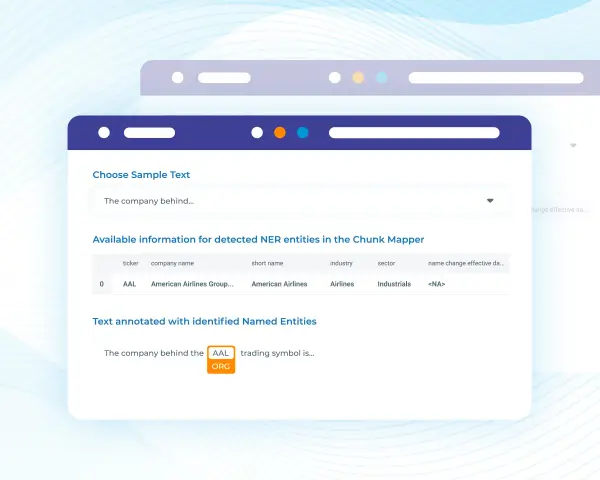600x480 pixels.
Task: Click the white dot left of yellow dot, background window
Action: (x=335, y=78)
